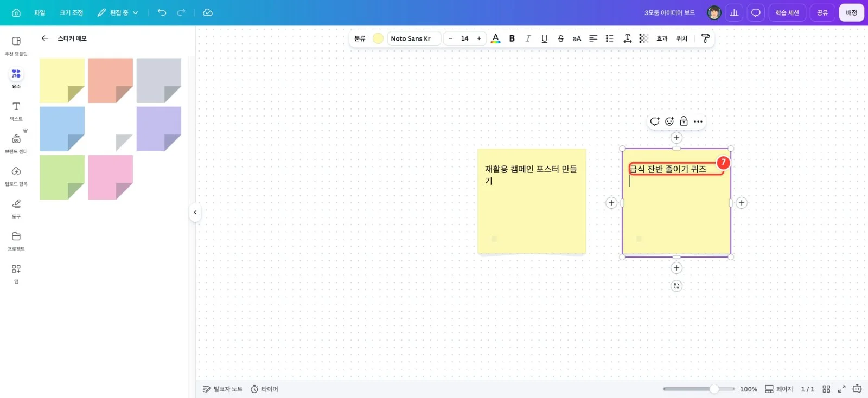Click the 공유 share button
Image resolution: width=868 pixels, height=398 pixels.
[822, 12]
